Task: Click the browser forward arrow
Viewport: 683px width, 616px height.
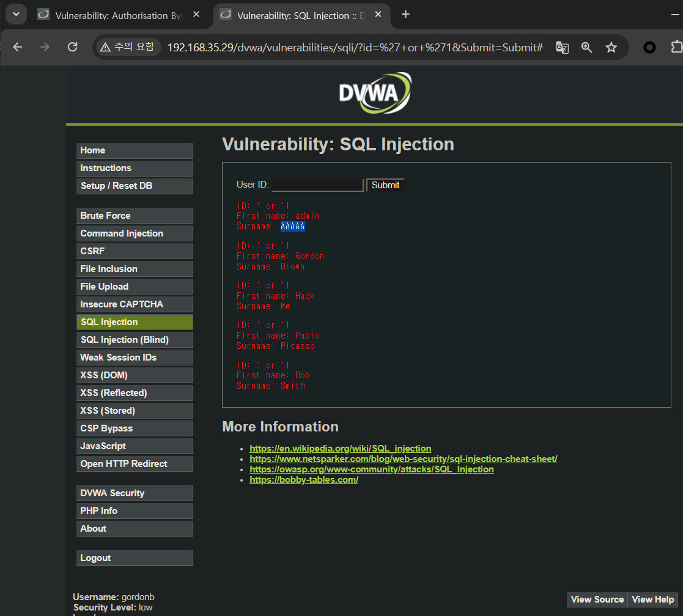Action: coord(45,47)
